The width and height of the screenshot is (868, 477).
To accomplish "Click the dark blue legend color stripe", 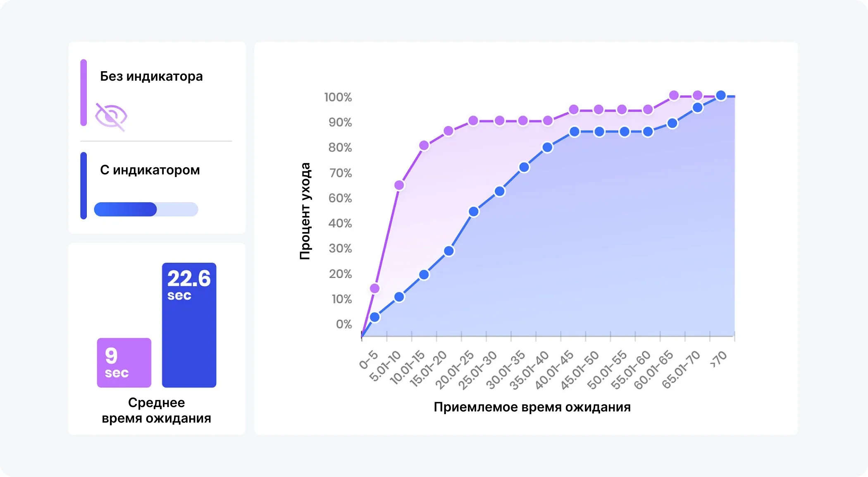I will pos(83,186).
